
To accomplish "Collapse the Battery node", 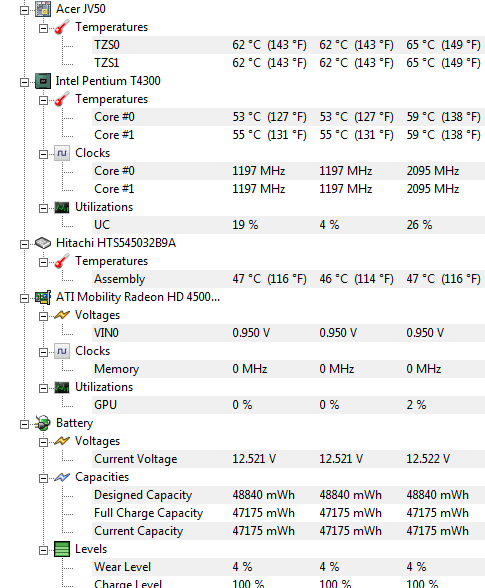I will click(24, 424).
